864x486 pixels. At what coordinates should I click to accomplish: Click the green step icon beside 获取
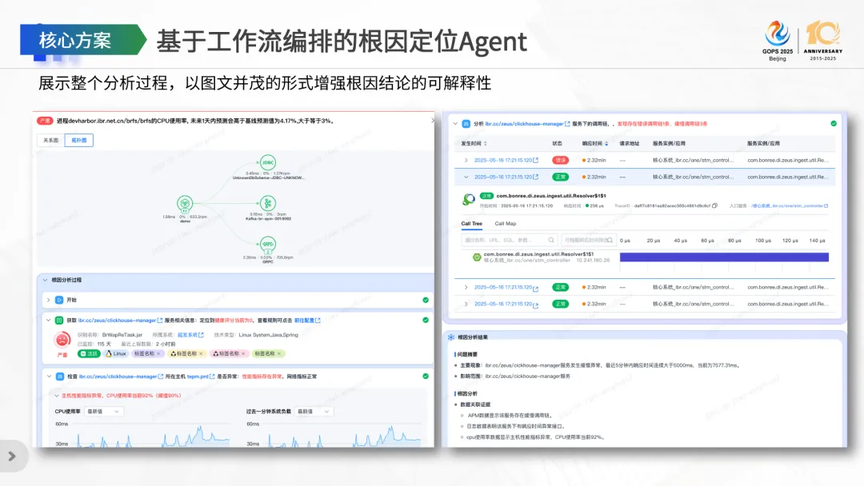59,320
